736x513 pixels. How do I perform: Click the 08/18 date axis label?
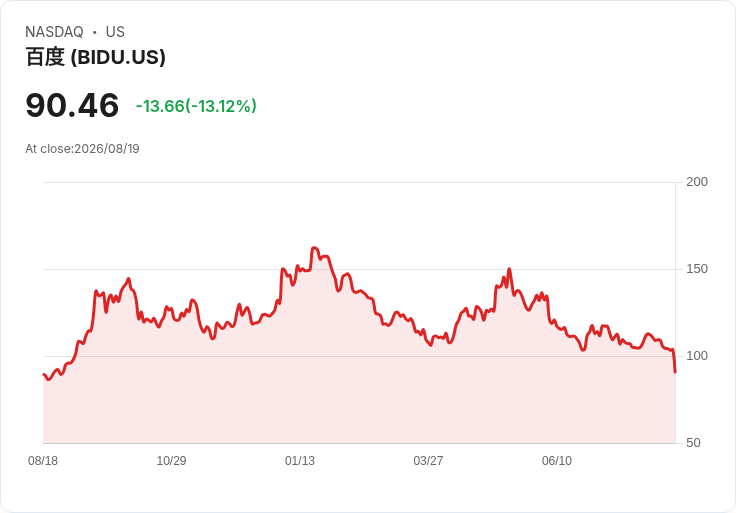[43, 461]
